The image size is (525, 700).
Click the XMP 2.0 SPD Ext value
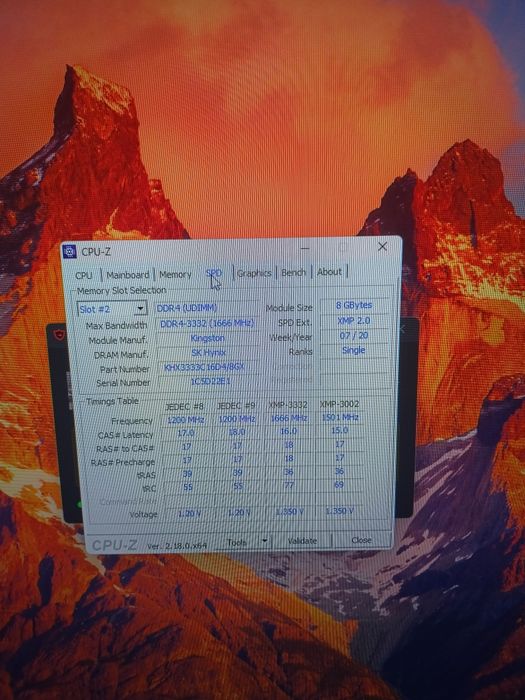[354, 321]
